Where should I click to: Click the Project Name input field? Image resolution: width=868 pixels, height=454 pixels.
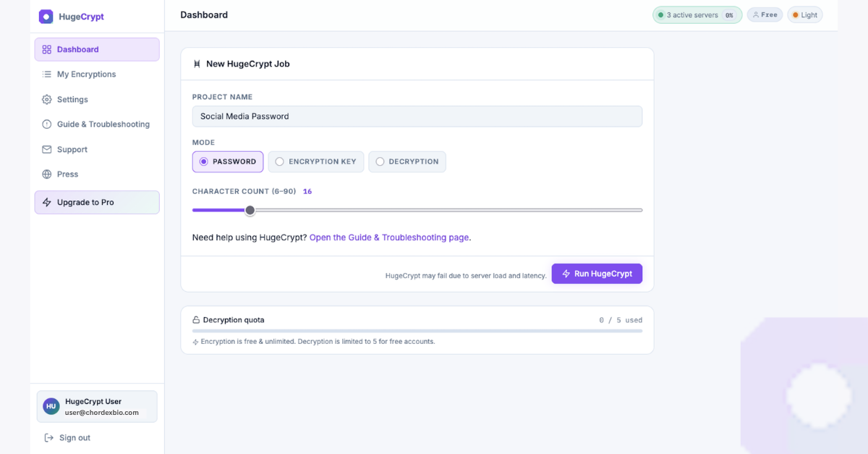coord(417,116)
